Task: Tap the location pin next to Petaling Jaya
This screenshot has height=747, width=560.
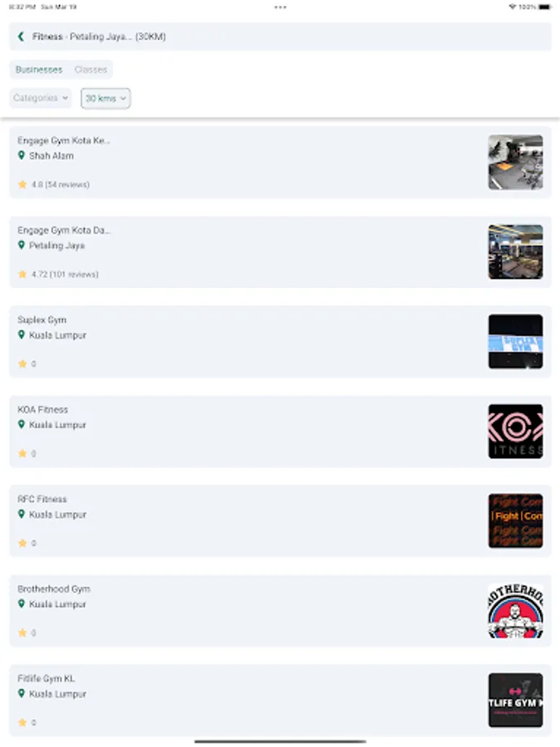Action: (x=22, y=245)
